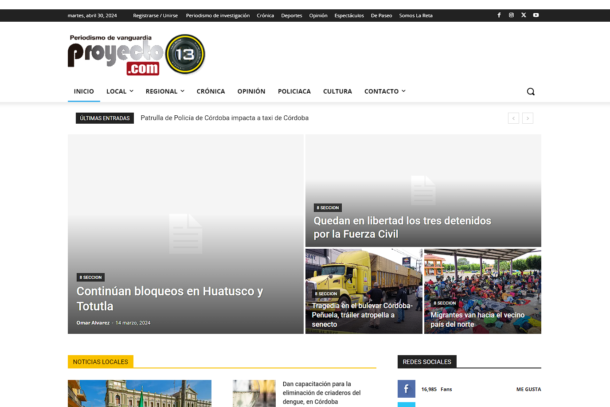Go to the previous latest-entries headline

pyautogui.click(x=514, y=118)
